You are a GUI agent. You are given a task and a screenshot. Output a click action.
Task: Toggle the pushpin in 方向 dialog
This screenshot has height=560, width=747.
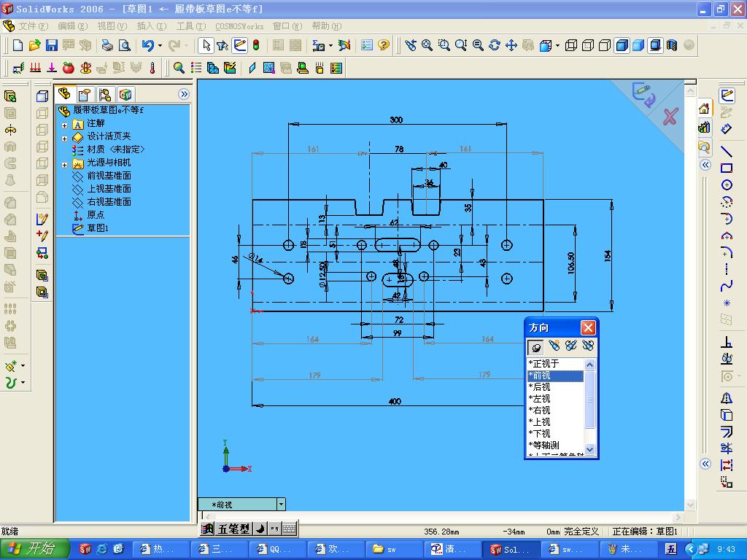pyautogui.click(x=535, y=347)
